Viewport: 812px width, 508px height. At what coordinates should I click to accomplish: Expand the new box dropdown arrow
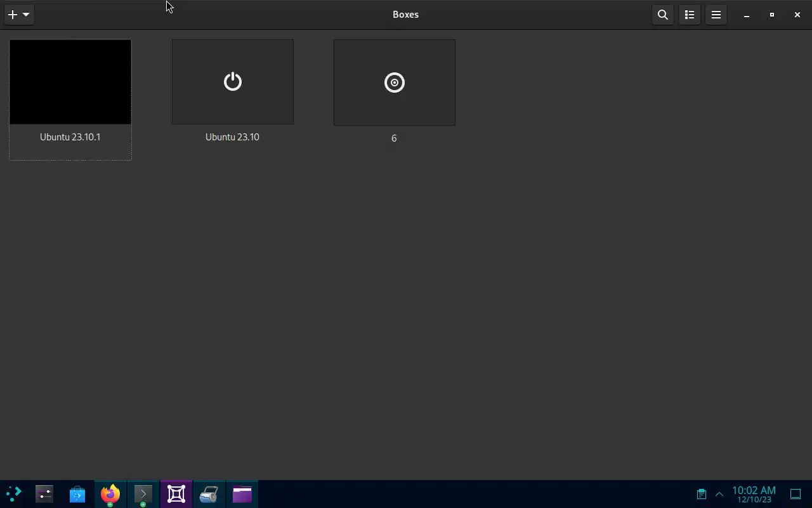coord(26,15)
